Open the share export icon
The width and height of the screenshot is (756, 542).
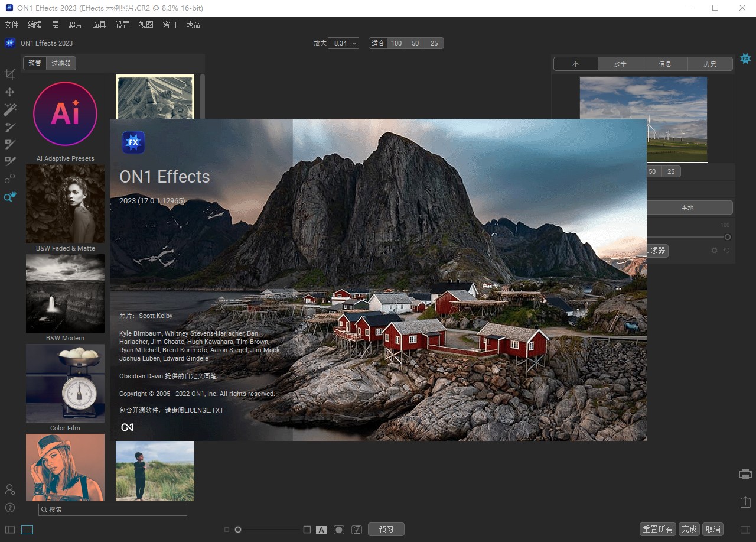click(x=745, y=502)
